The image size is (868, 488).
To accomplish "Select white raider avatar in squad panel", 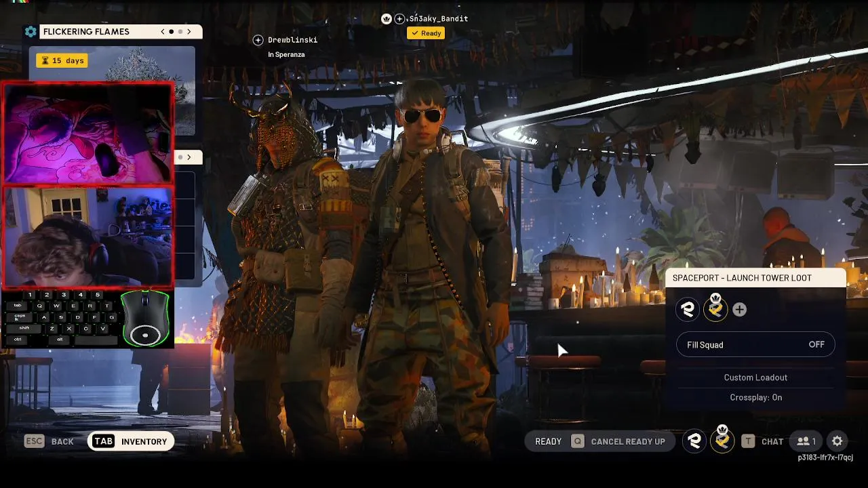I will (688, 310).
